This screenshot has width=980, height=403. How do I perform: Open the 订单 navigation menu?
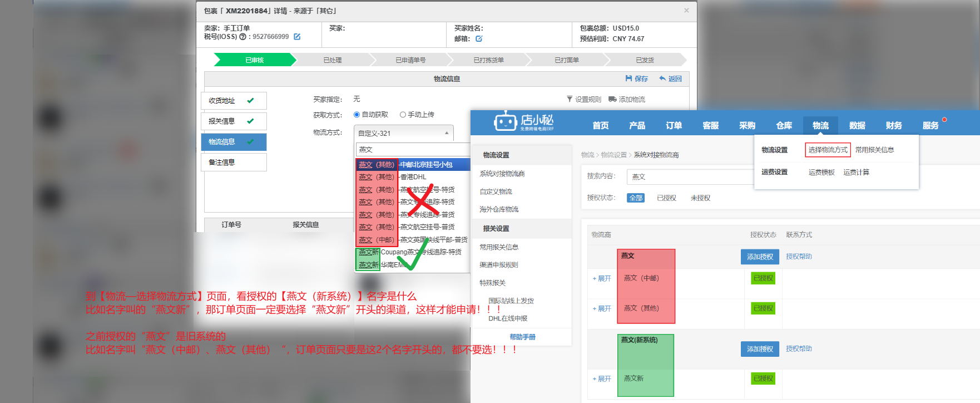674,125
